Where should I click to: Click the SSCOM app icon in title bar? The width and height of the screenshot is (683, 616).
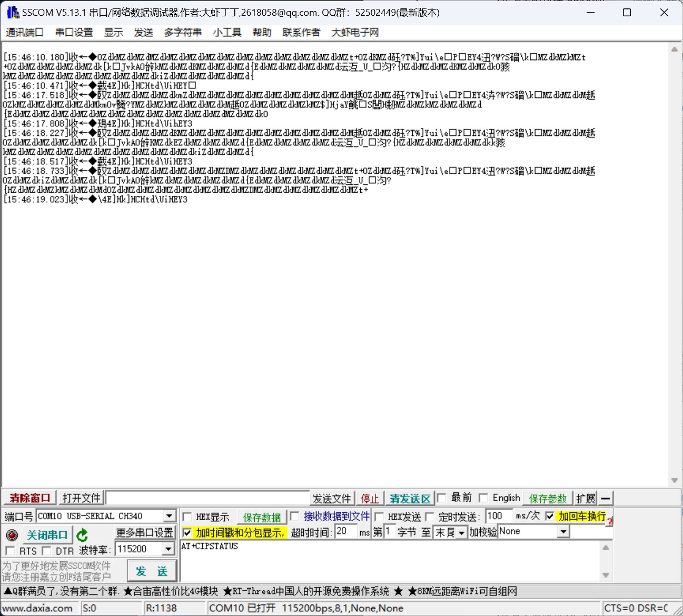pyautogui.click(x=13, y=12)
